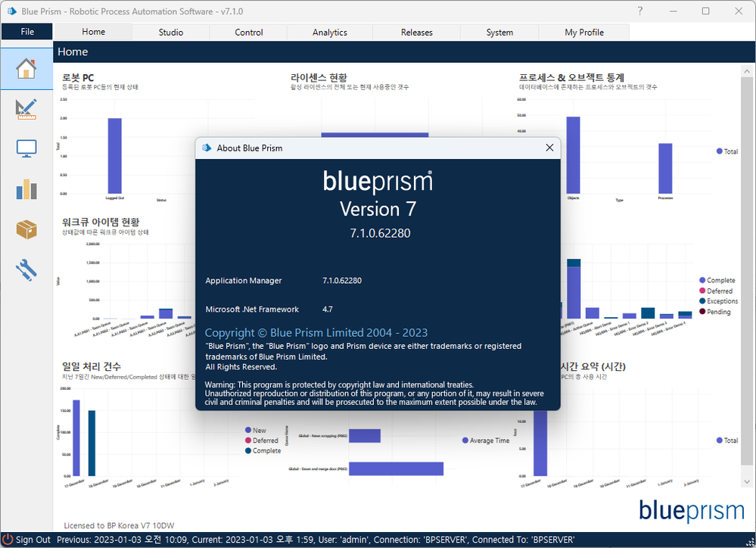Image resolution: width=756 pixels, height=548 pixels.
Task: Click the Global - News scrapping bar
Action: [x=365, y=436]
